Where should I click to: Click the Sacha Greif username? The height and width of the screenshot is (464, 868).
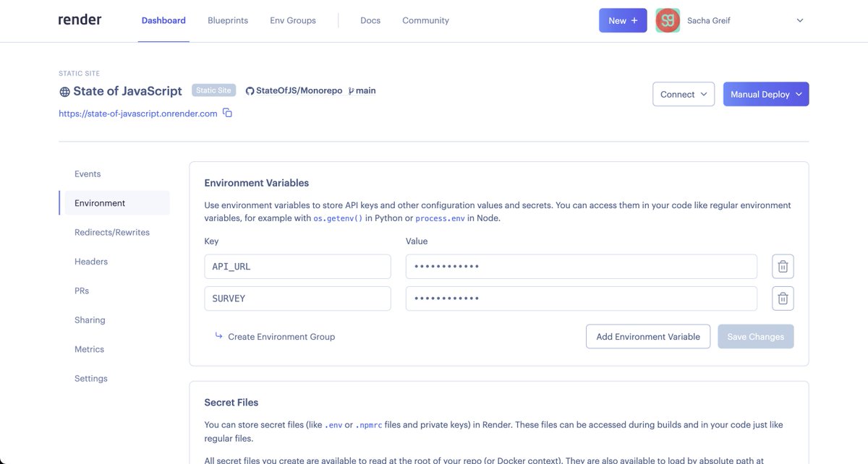click(709, 21)
